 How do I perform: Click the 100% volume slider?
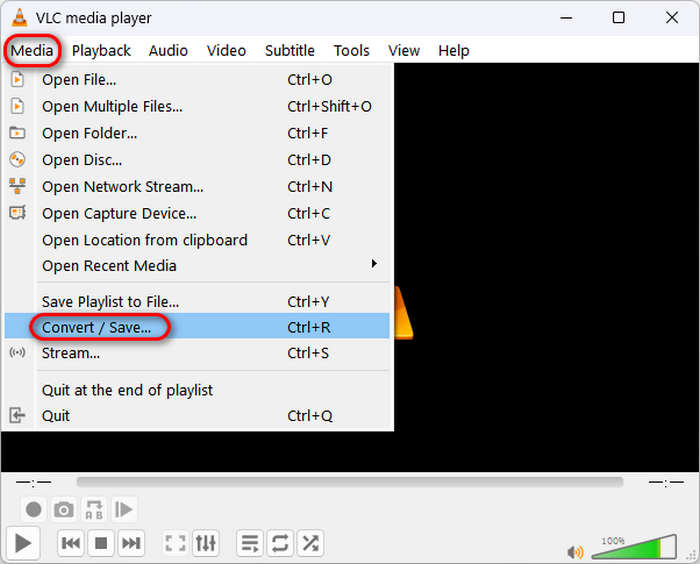pyautogui.click(x=634, y=547)
